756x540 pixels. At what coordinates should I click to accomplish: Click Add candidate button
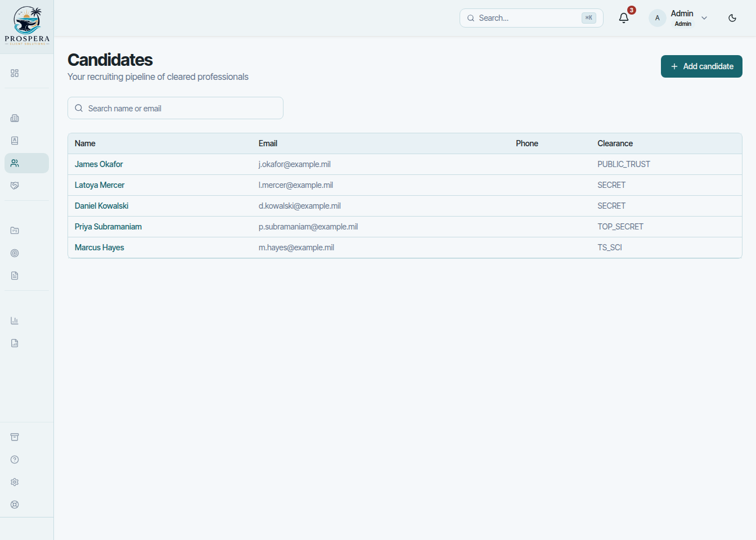point(701,66)
